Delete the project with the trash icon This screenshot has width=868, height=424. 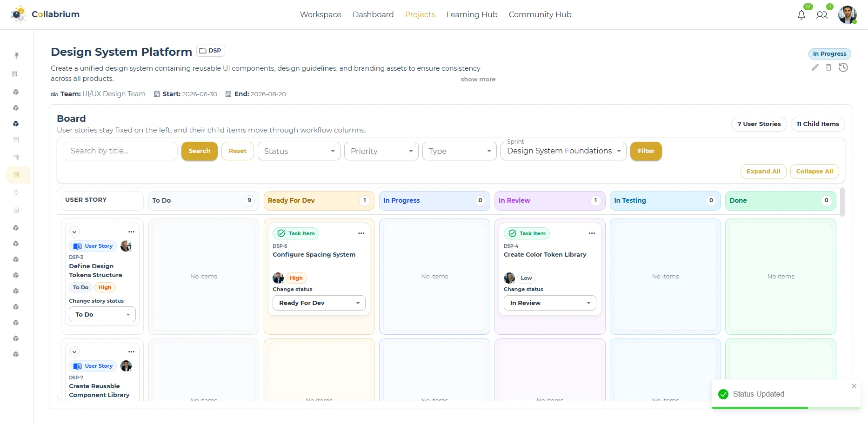click(x=828, y=67)
